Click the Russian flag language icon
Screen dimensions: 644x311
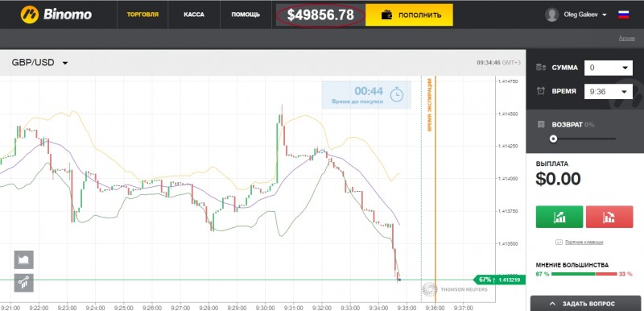click(x=623, y=15)
